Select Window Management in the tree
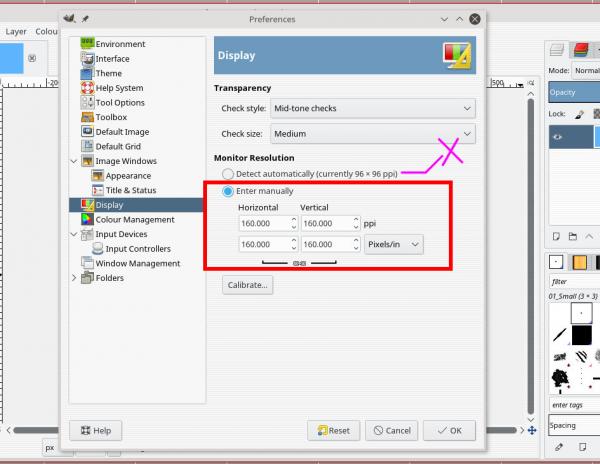 137,263
